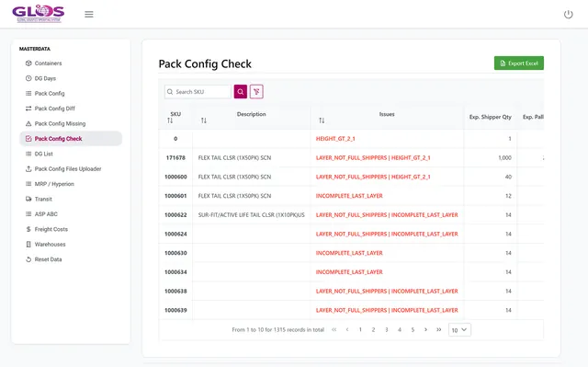Click the Pack Config list icon

(x=28, y=94)
